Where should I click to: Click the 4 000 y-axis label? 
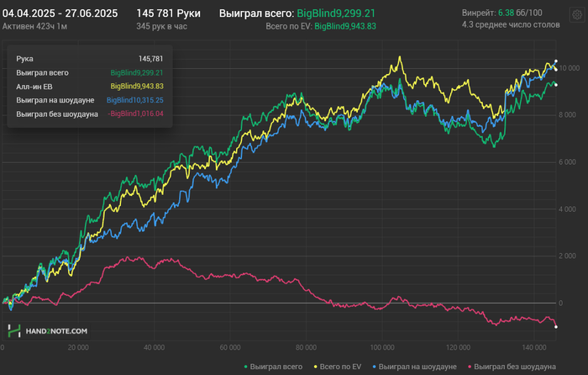click(567, 209)
